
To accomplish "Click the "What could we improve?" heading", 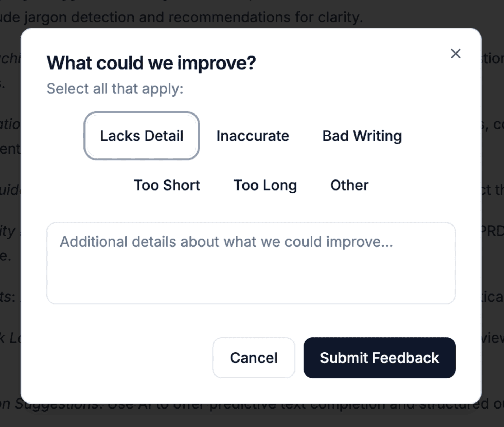I will tap(151, 63).
